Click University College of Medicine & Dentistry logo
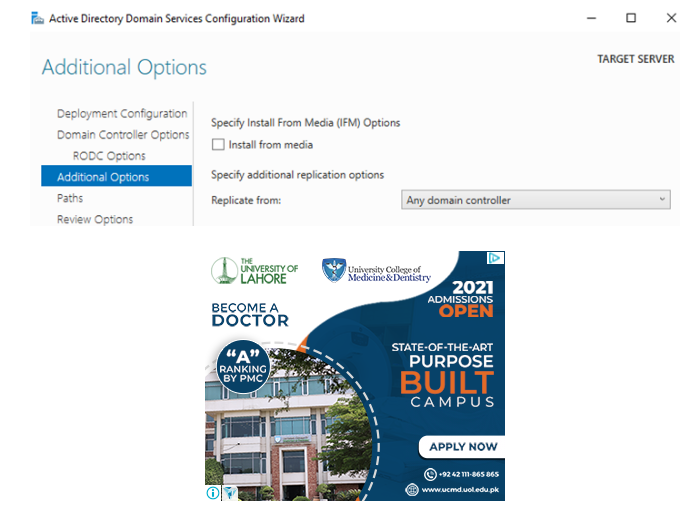 [376, 271]
